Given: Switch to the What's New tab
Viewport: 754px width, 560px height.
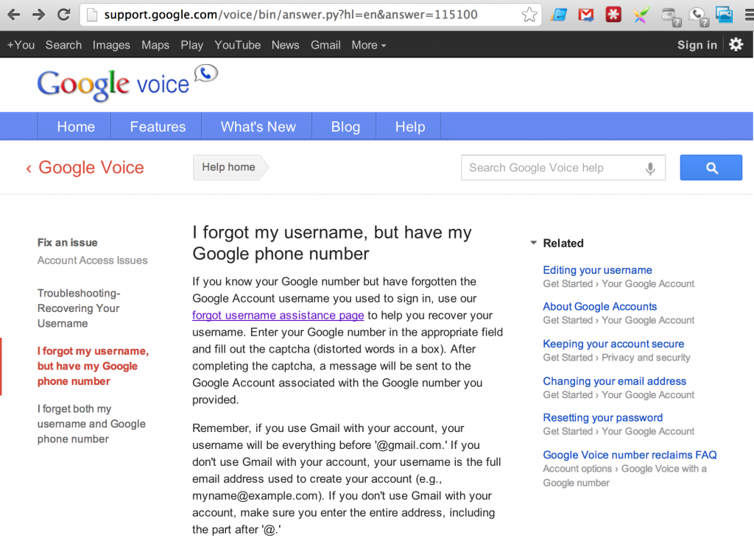Looking at the screenshot, I should (x=258, y=127).
